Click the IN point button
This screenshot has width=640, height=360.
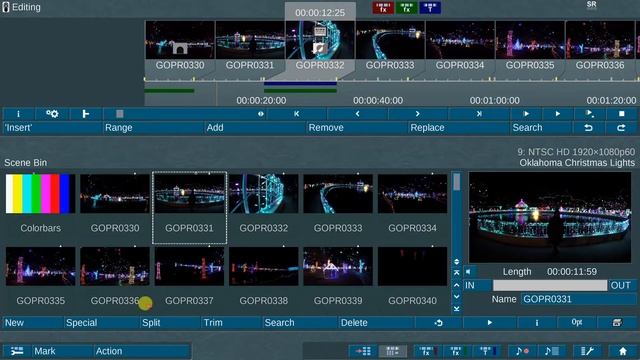pos(477,285)
